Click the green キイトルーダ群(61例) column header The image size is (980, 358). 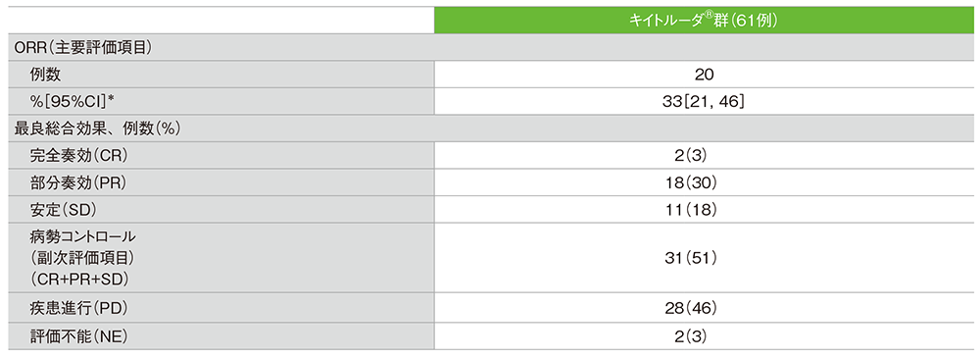click(703, 21)
